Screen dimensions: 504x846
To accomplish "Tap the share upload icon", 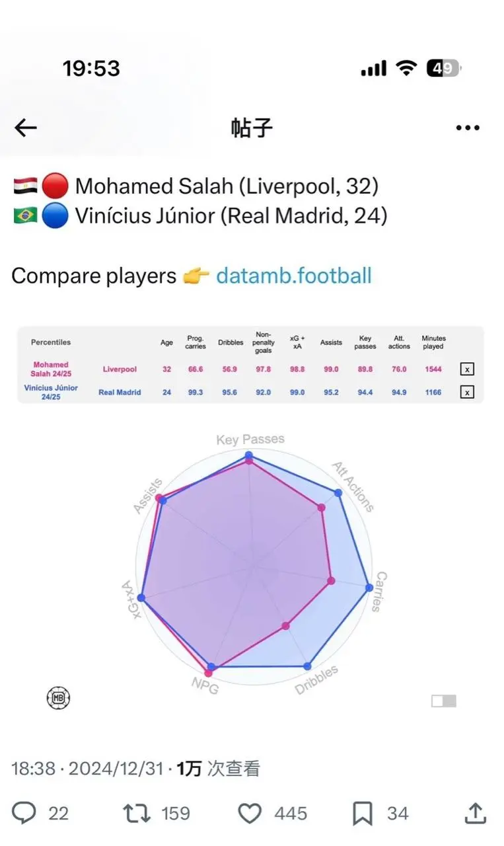I will (x=476, y=813).
